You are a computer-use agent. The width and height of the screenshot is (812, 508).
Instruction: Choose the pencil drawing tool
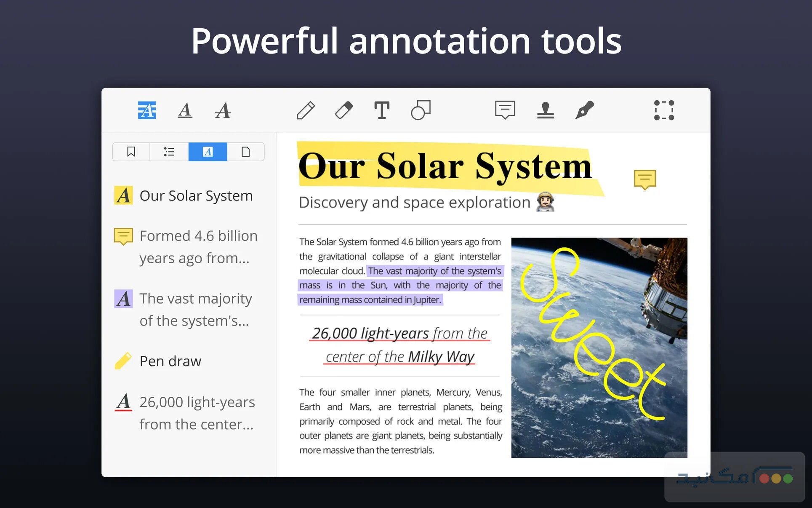306,110
